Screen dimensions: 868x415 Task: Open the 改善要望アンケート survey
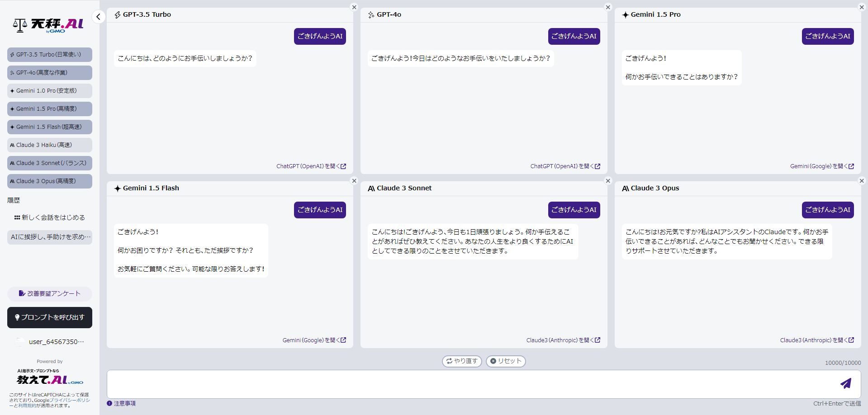pos(50,294)
